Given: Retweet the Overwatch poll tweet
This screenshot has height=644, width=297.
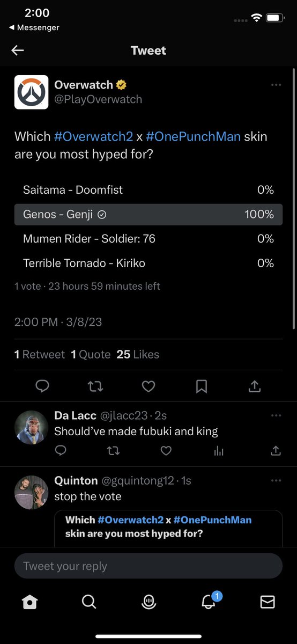Looking at the screenshot, I should click(x=95, y=386).
